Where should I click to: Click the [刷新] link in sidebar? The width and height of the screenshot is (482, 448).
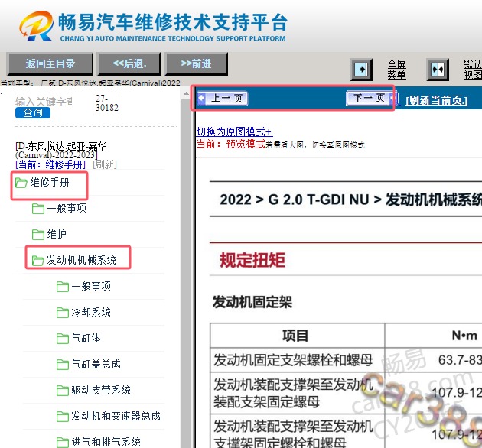(105, 164)
